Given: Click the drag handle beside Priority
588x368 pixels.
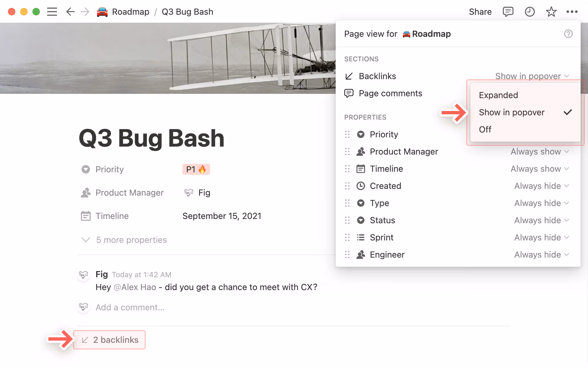Looking at the screenshot, I should (347, 134).
